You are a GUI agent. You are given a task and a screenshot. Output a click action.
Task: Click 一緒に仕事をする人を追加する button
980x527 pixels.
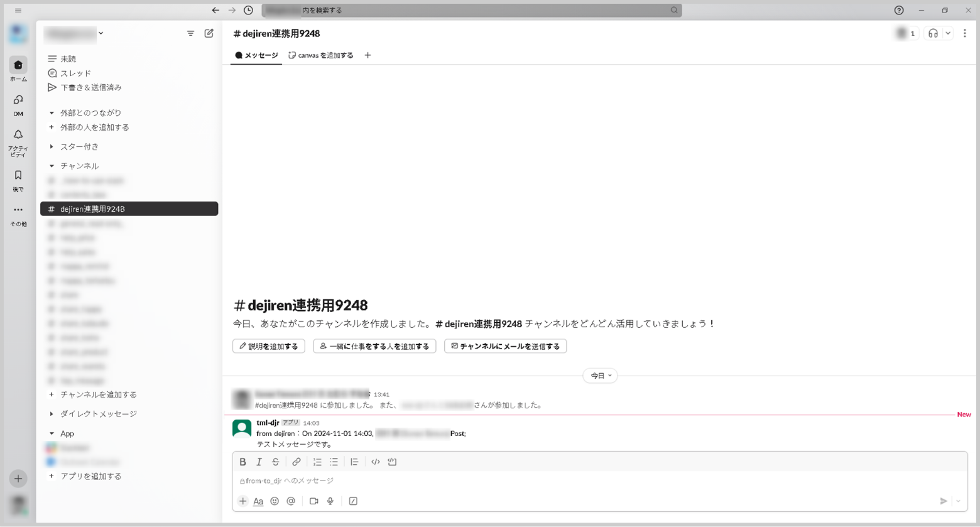click(374, 346)
